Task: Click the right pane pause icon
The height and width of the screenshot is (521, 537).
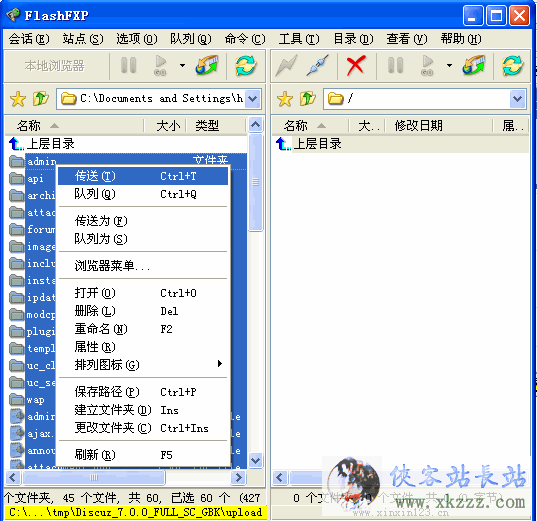Action: coord(395,65)
